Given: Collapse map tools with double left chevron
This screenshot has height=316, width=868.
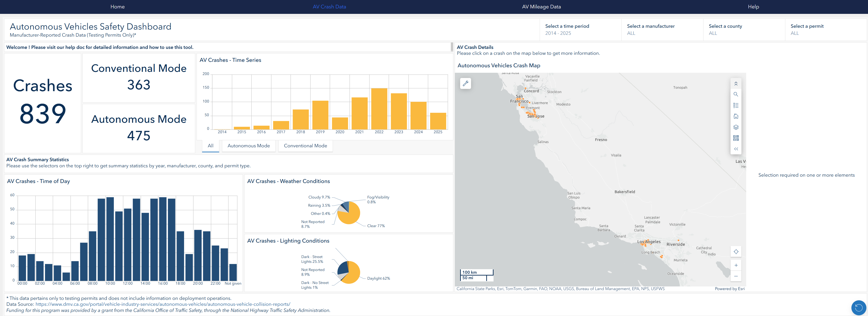Looking at the screenshot, I should (736, 149).
